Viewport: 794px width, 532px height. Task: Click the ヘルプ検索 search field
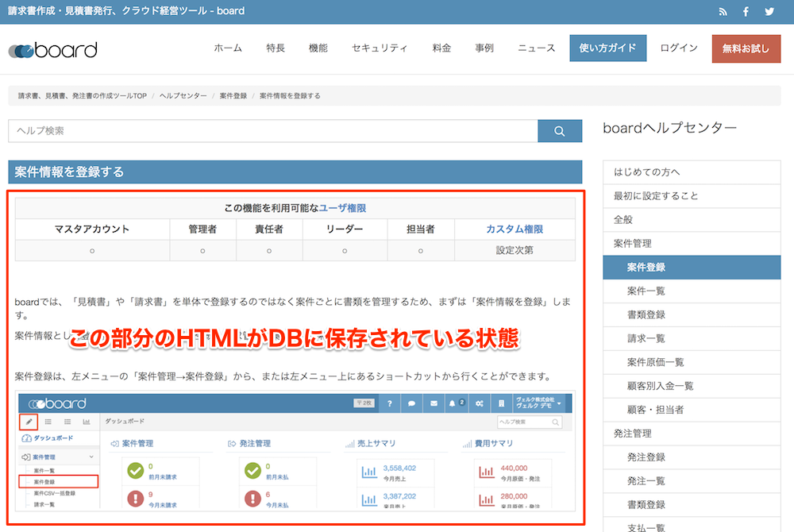point(273,131)
